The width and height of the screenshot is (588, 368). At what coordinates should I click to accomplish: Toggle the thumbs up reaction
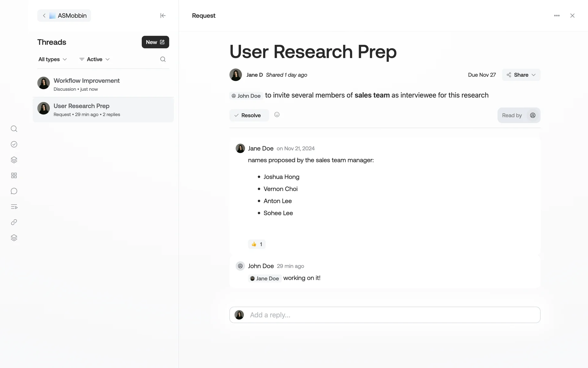[257, 244]
